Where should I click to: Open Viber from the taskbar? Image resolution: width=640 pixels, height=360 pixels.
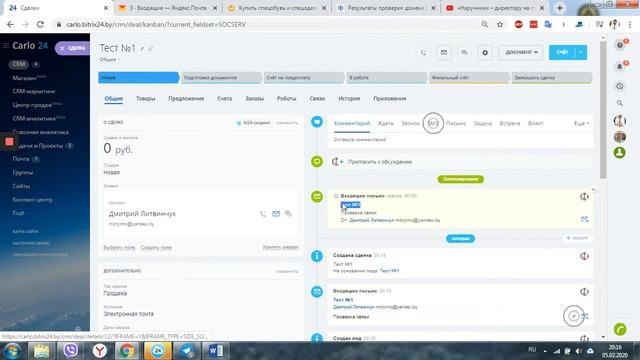tap(70, 351)
